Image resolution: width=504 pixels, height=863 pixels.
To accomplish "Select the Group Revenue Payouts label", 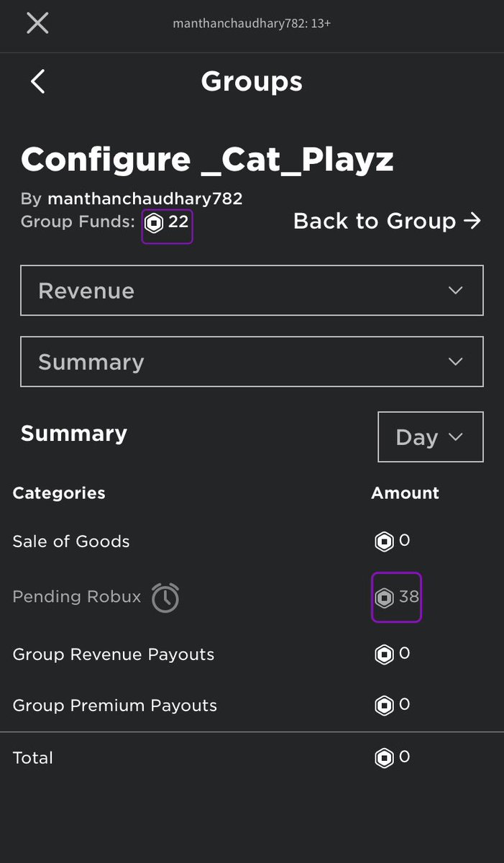I will (114, 654).
